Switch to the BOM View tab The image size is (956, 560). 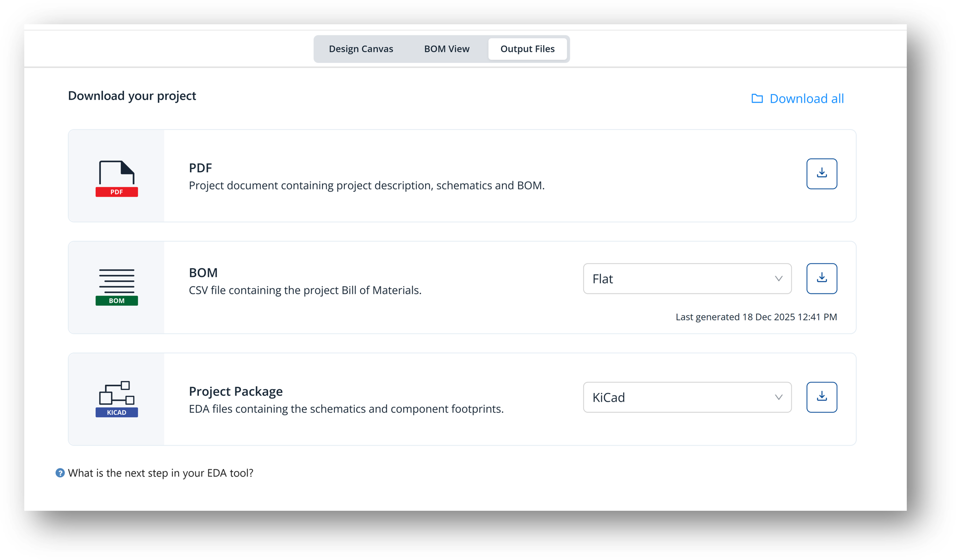click(446, 49)
